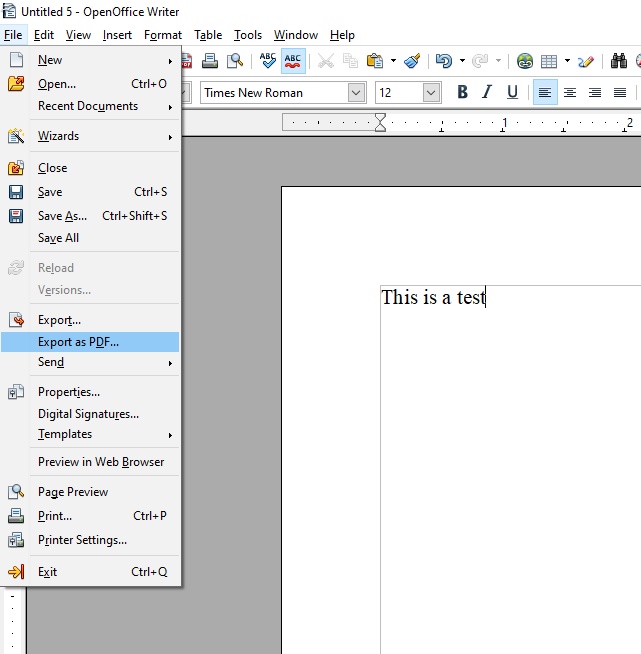The width and height of the screenshot is (641, 654).
Task: Open the Window menu
Action: 296,35
